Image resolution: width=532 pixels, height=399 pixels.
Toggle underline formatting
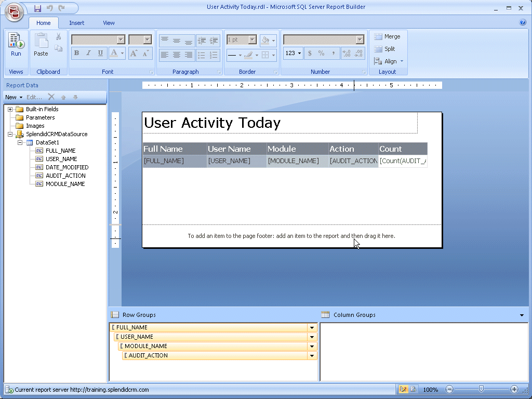(x=100, y=53)
